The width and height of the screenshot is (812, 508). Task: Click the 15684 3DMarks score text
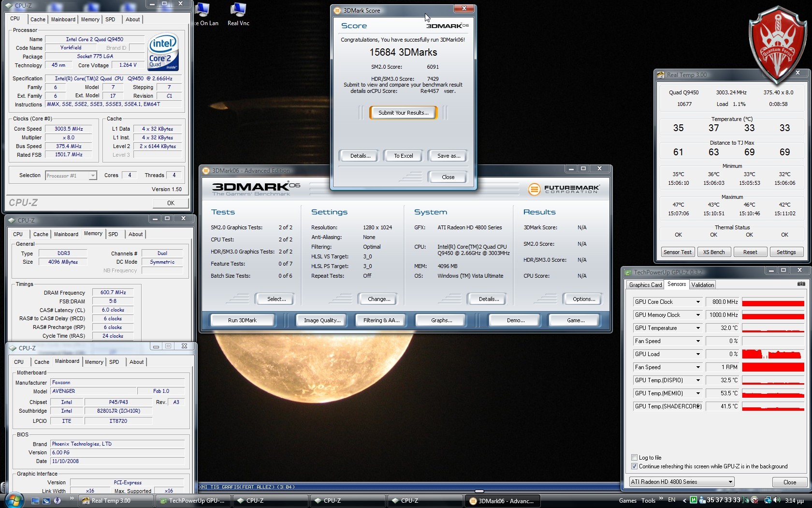click(403, 52)
